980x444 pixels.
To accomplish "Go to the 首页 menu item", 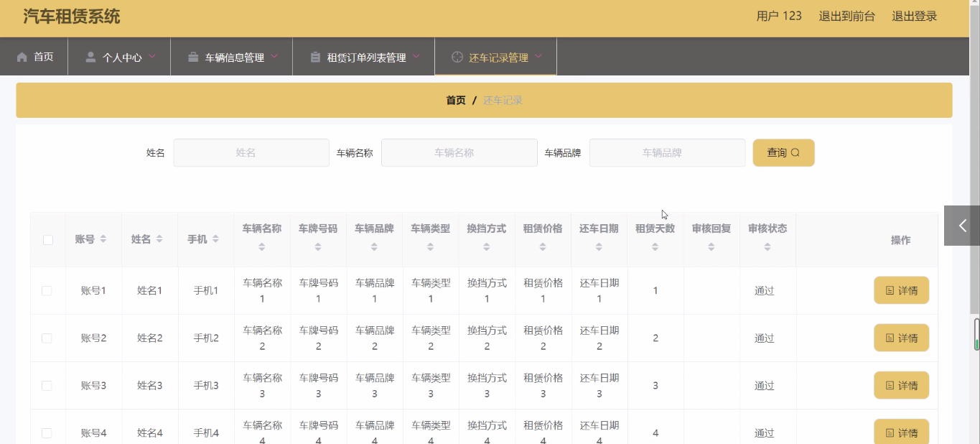I will tap(43, 57).
